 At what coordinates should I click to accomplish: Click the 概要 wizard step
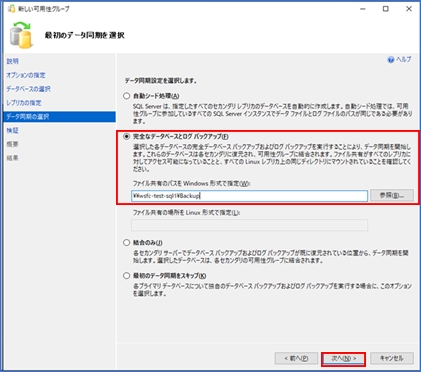pos(13,144)
